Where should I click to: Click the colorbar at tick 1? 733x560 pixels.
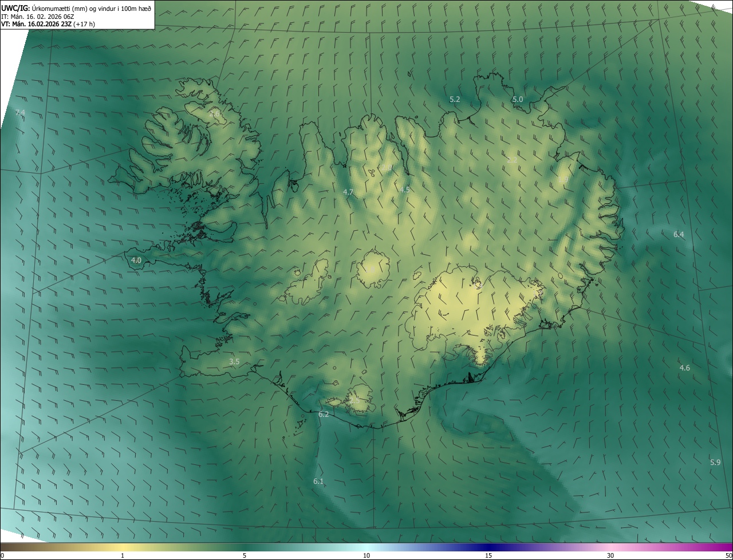[123, 548]
